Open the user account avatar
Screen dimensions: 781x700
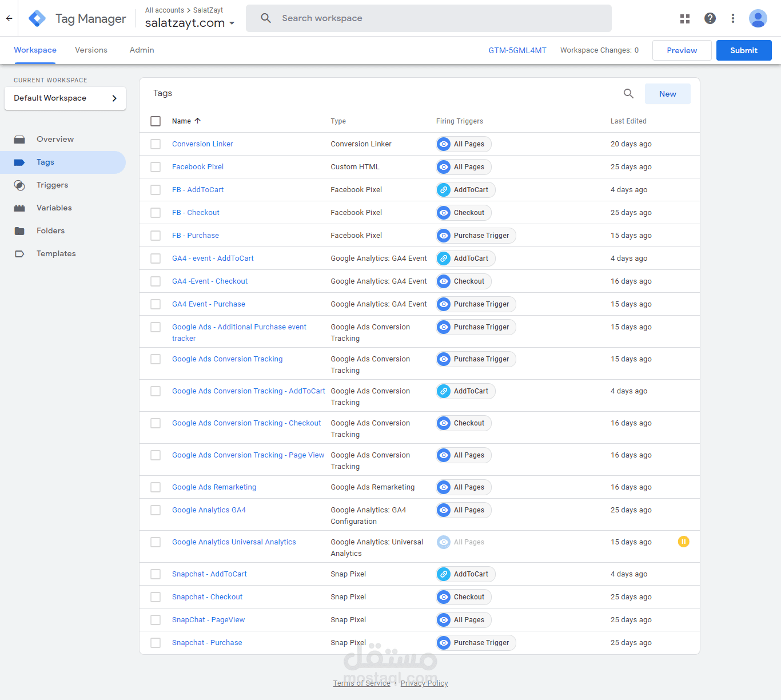pos(758,18)
